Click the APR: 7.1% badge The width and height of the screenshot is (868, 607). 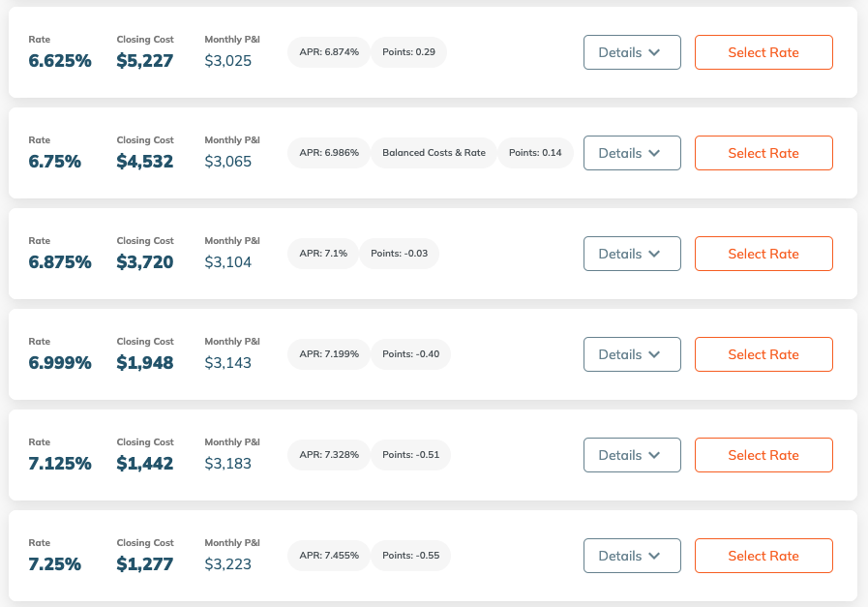[323, 254]
